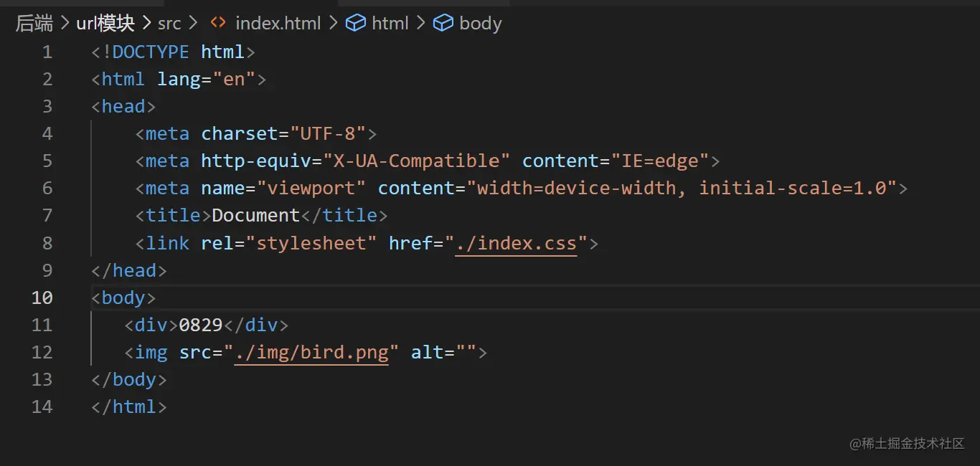This screenshot has height=466, width=980.
Task: Click the opening body tag on line 10
Action: 123,298
